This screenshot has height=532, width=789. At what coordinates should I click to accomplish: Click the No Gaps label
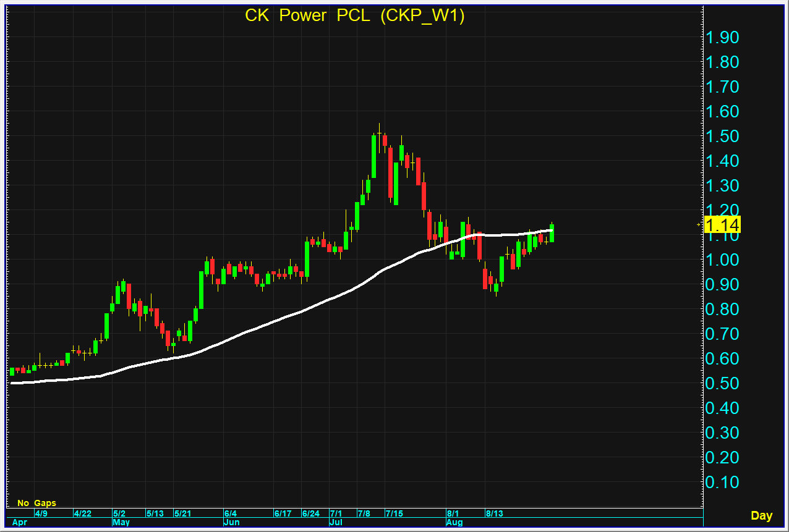coord(36,503)
